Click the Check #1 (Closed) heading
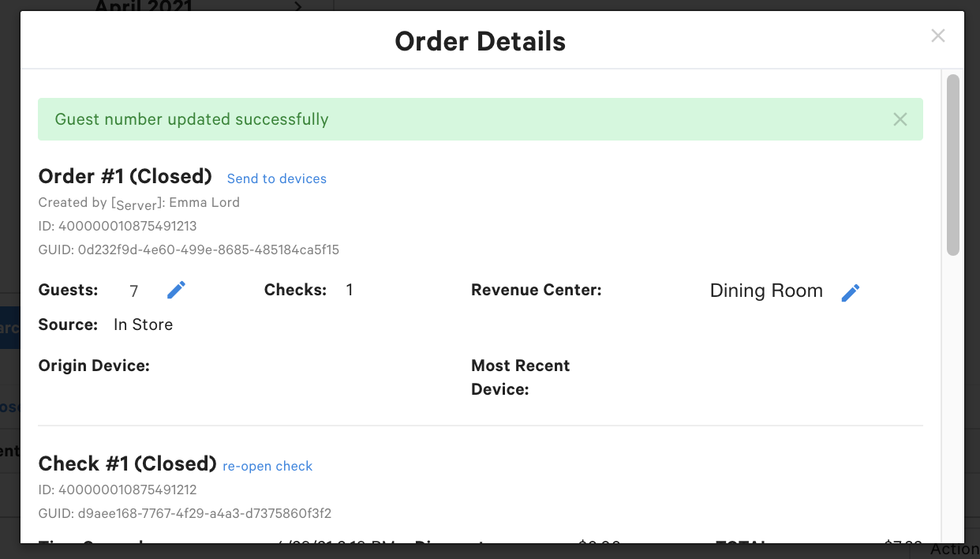 127,463
